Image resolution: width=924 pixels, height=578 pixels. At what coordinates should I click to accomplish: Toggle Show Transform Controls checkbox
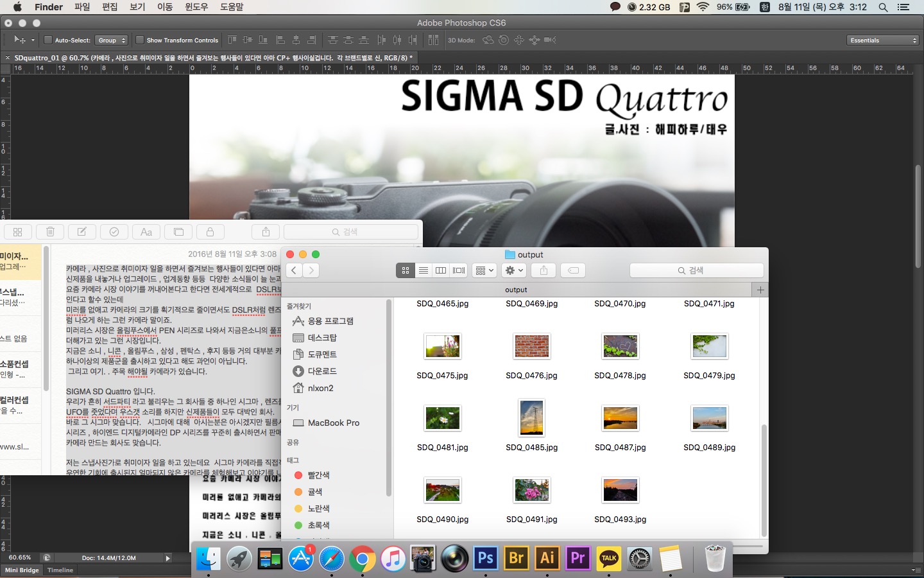[140, 40]
